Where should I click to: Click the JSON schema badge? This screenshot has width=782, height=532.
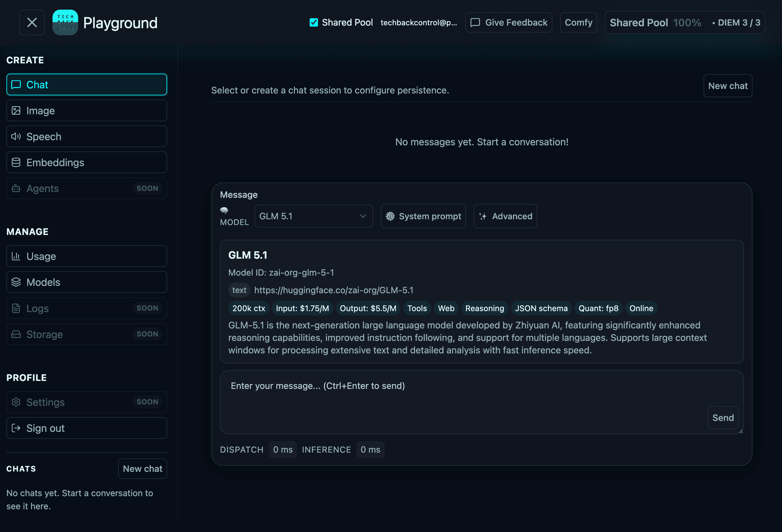coord(541,308)
